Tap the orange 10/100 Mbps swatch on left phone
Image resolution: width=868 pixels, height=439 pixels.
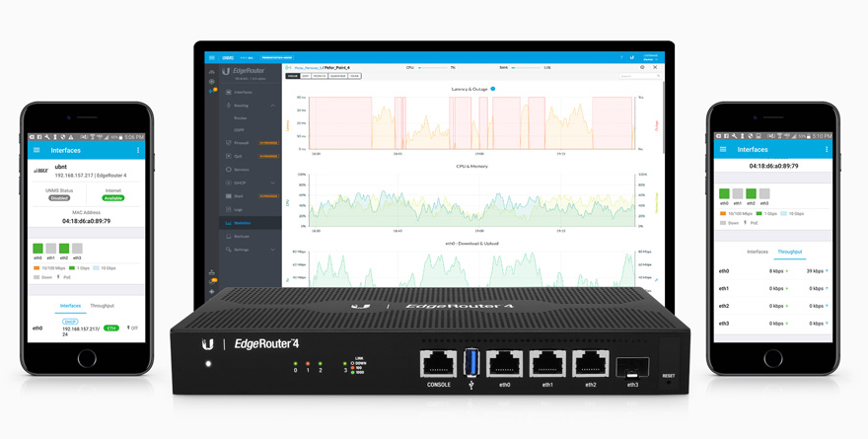pos(36,268)
